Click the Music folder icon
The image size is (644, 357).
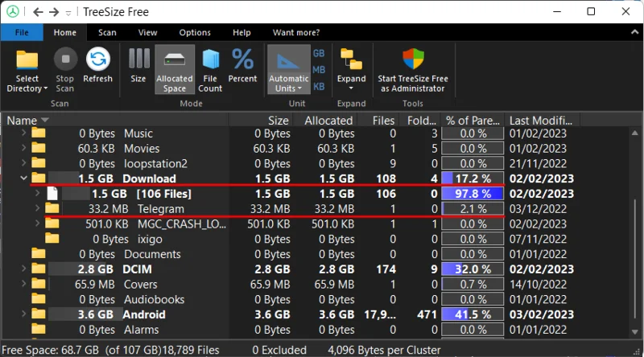39,133
